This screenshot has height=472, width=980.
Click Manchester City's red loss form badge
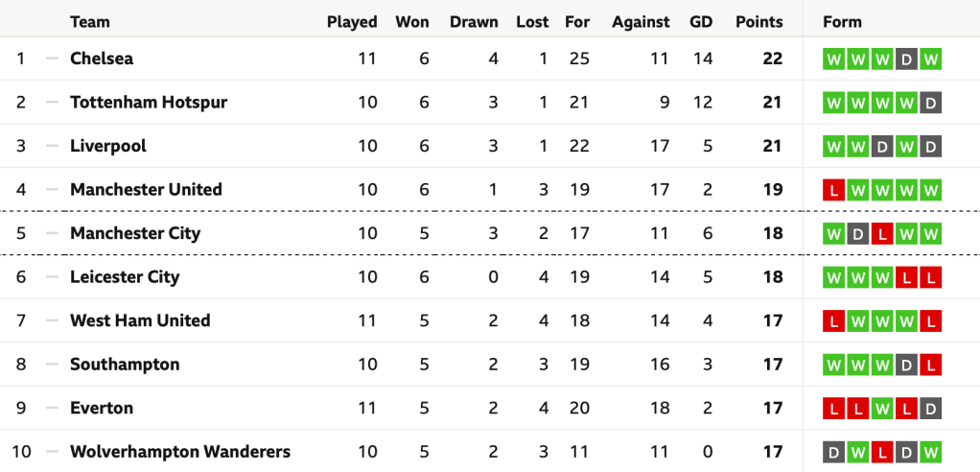point(882,234)
